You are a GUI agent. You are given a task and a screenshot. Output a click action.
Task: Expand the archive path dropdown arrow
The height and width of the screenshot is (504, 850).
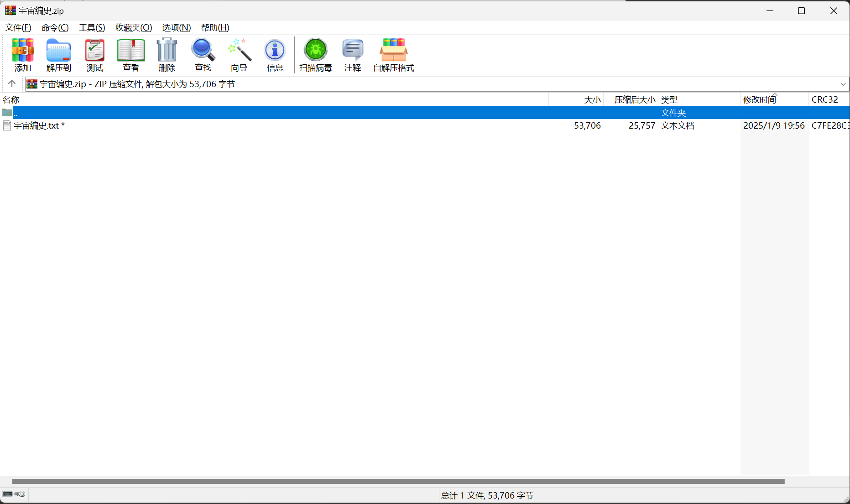[843, 84]
